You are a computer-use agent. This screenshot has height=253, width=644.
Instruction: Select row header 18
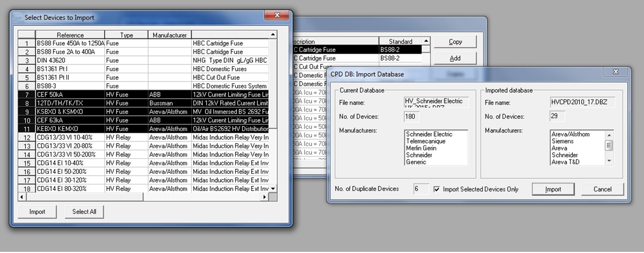[27, 188]
